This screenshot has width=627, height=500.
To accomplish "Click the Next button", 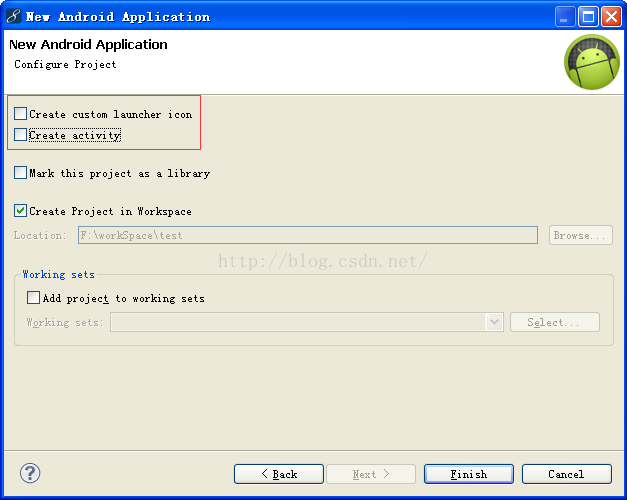I will [x=371, y=474].
